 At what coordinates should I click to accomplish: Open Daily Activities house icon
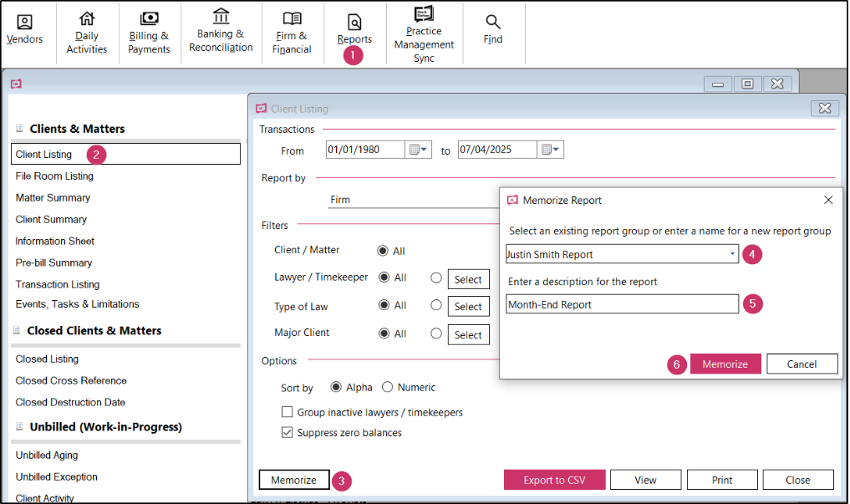(87, 18)
